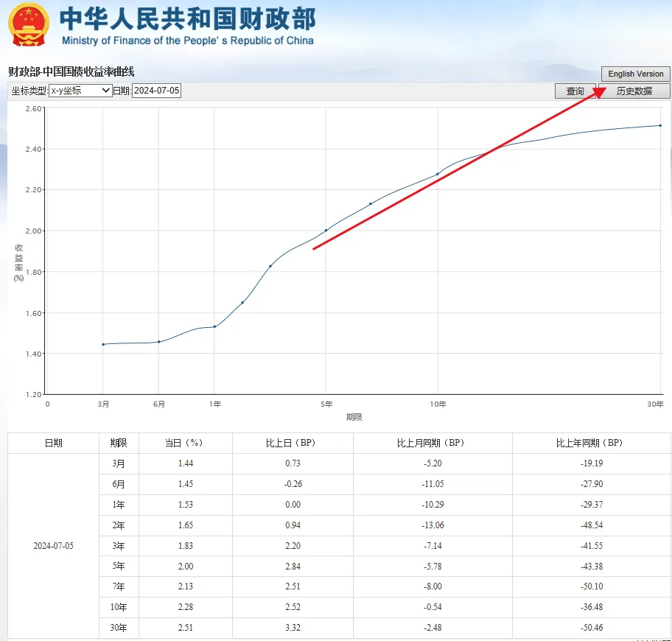
Task: Click the 30年 row label in table
Action: coord(119,628)
